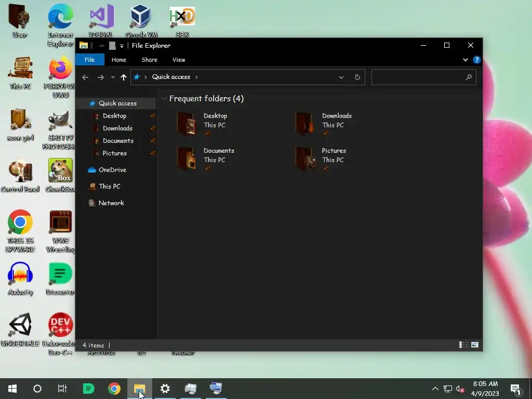Select the Oracle VM desktop shortcut
Viewport: 532px width, 399px height.
pyautogui.click(x=141, y=21)
